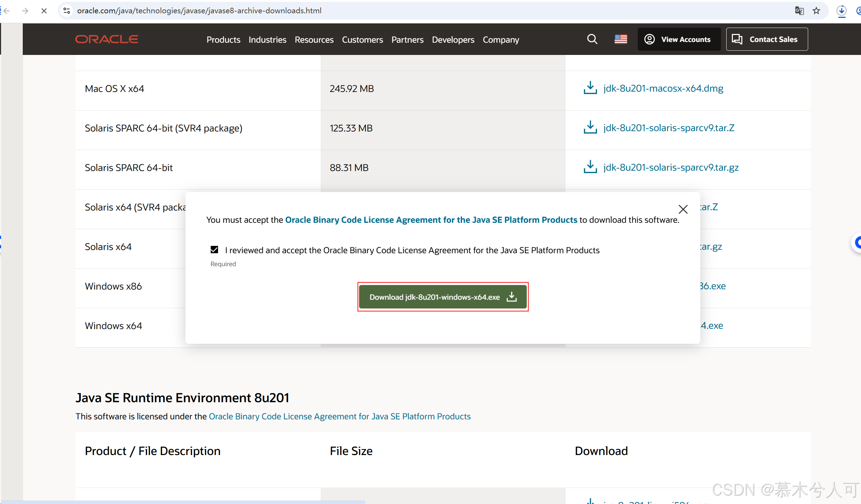Bookmark this page with the star icon
Viewport: 861px width, 504px height.
click(817, 11)
